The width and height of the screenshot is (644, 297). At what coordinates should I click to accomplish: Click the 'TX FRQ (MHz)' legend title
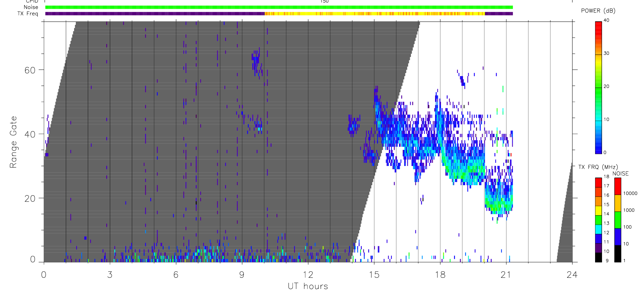[x=598, y=167]
